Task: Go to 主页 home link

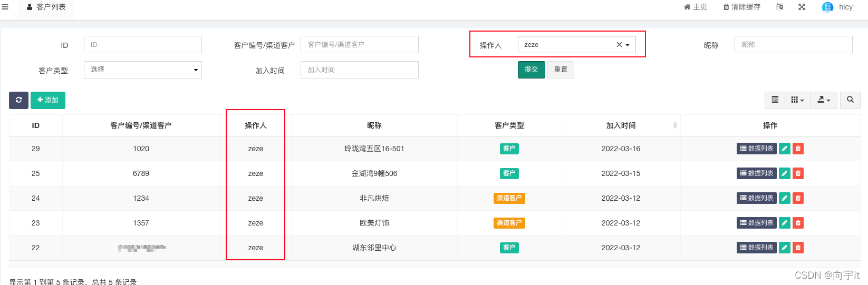Action: tap(696, 7)
